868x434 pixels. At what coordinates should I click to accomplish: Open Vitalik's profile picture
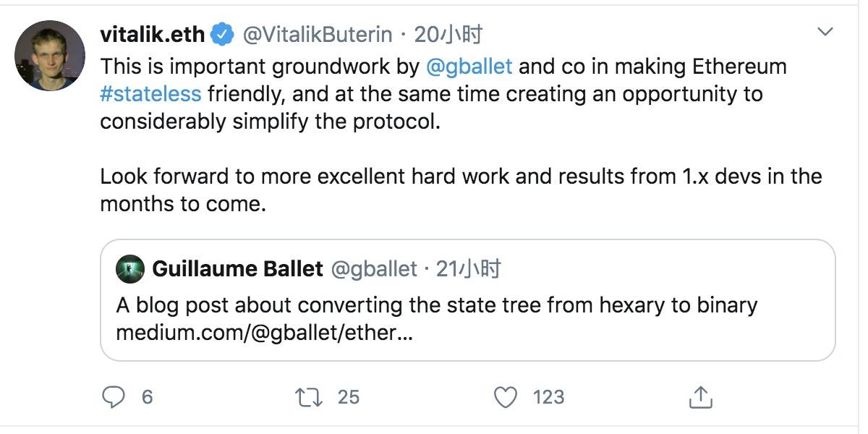click(50, 56)
